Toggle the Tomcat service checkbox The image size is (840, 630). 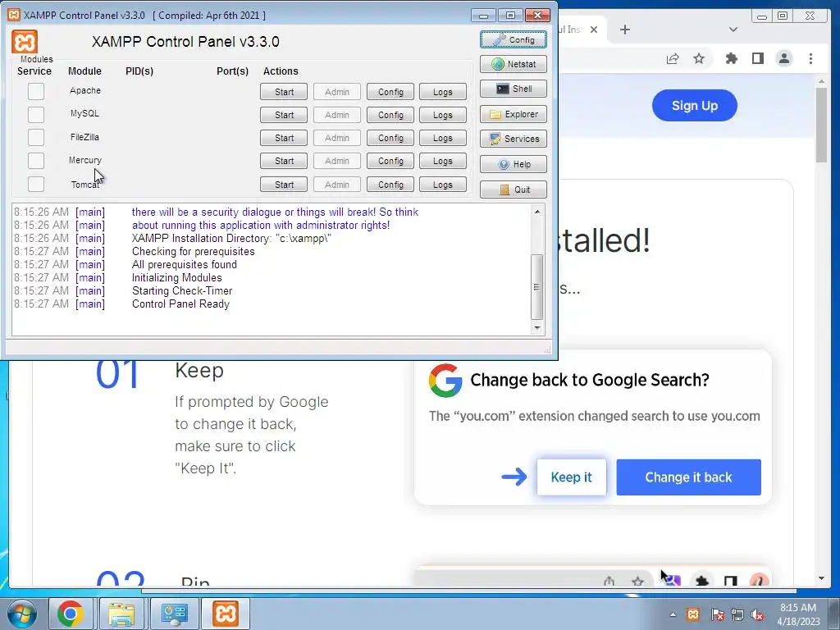(36, 185)
